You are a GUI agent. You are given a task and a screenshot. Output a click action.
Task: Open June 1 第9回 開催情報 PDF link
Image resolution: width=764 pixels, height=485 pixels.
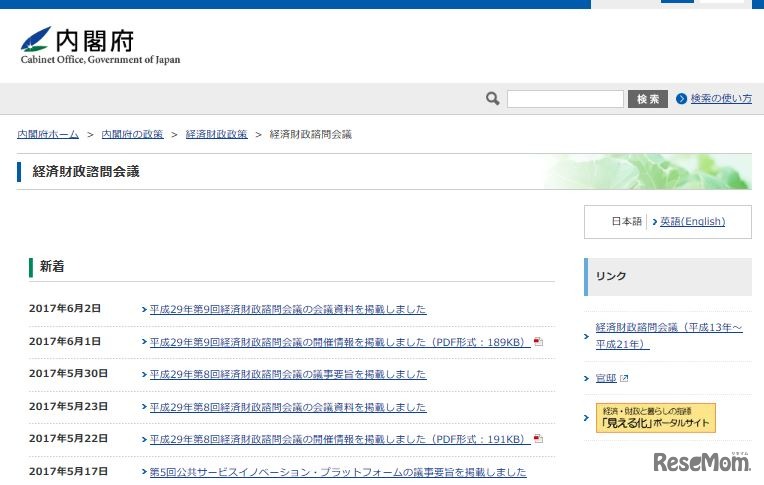click(340, 342)
